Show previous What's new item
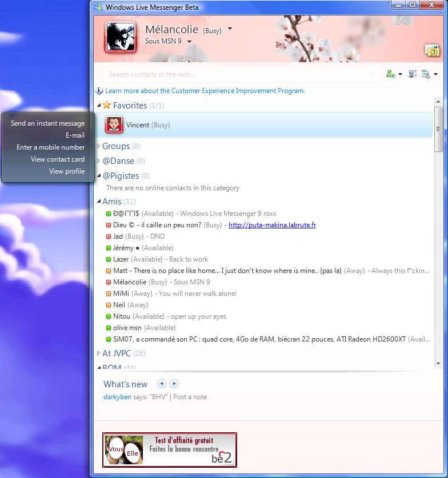 (x=162, y=384)
